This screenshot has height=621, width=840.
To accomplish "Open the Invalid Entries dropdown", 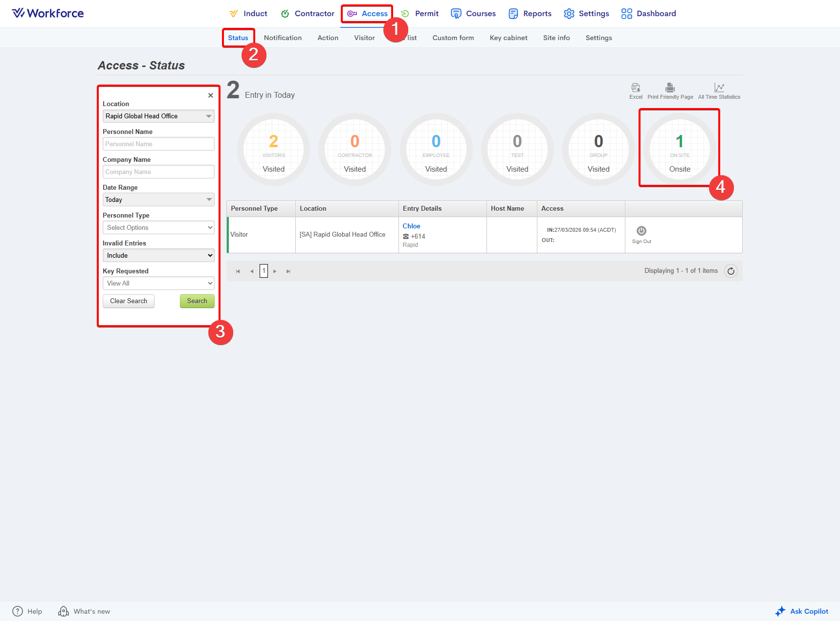I will [x=158, y=256].
